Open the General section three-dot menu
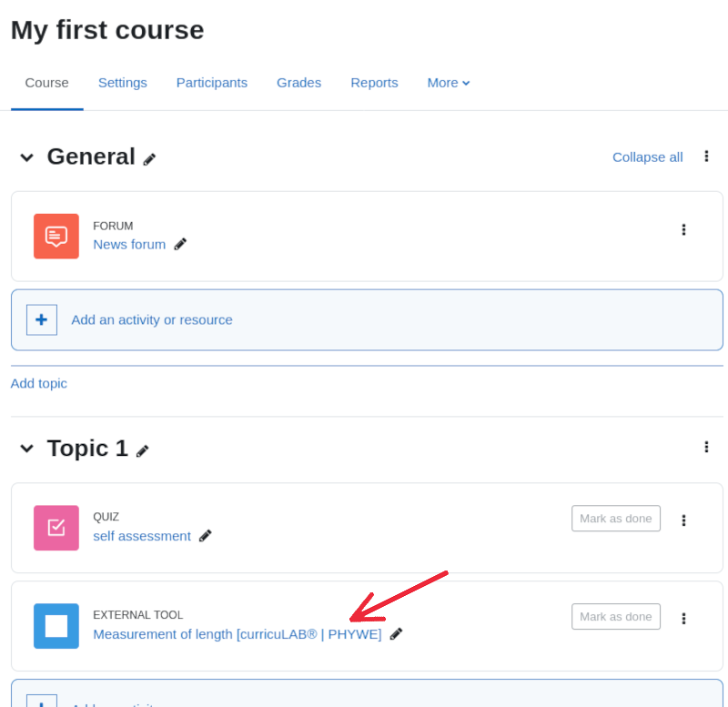 706,157
